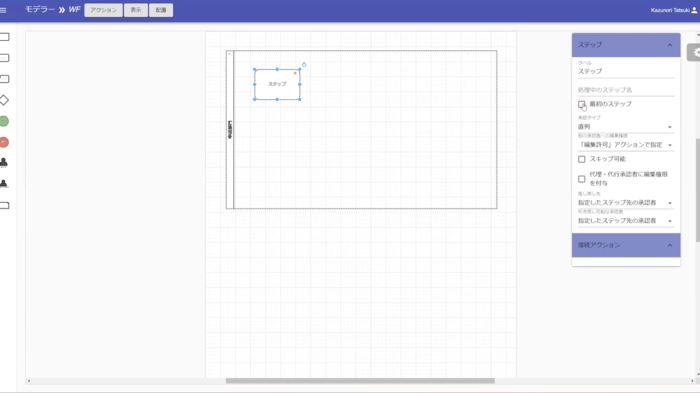Open the 「編集許可」アクションで指定 dropdown
The image size is (700, 393).
(x=625, y=145)
